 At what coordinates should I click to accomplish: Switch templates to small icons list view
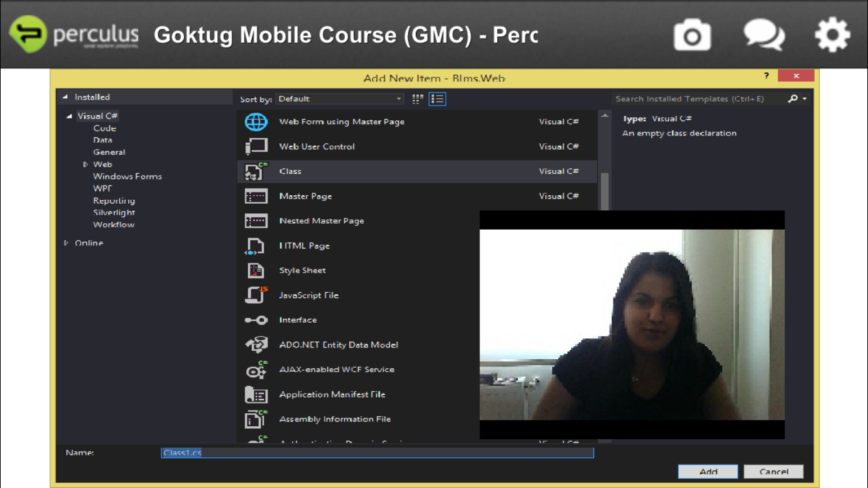[437, 99]
